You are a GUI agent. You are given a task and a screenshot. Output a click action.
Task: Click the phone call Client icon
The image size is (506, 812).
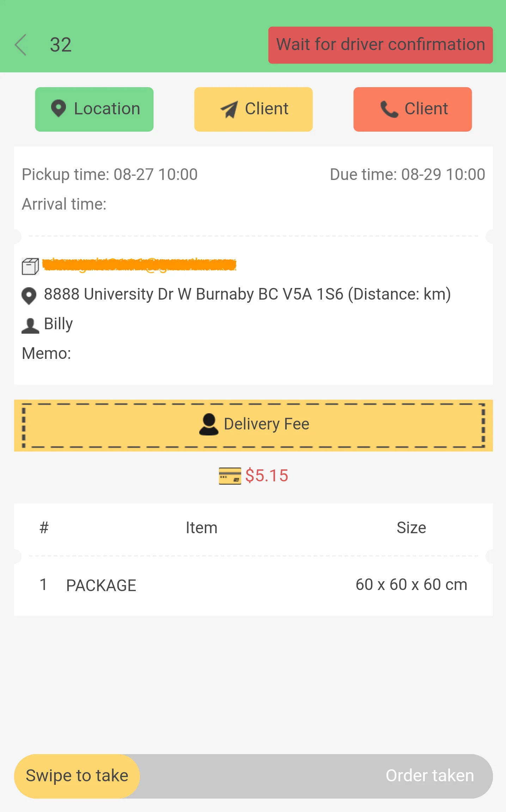pos(389,109)
